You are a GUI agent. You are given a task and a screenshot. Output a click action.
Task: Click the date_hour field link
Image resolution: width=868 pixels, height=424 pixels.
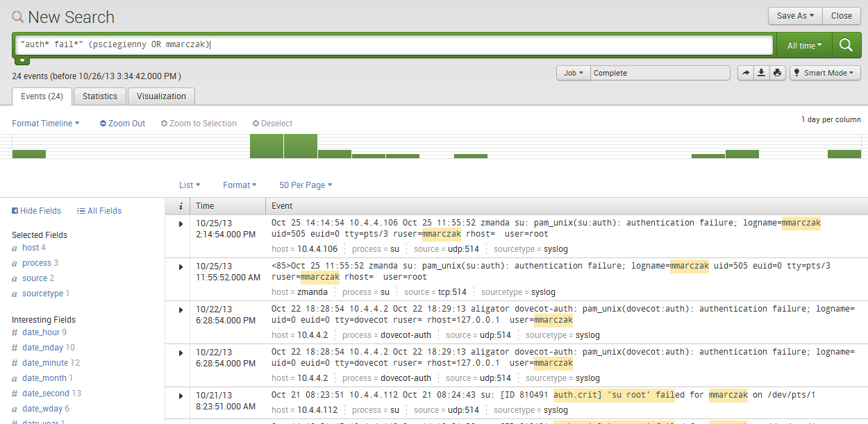(41, 332)
